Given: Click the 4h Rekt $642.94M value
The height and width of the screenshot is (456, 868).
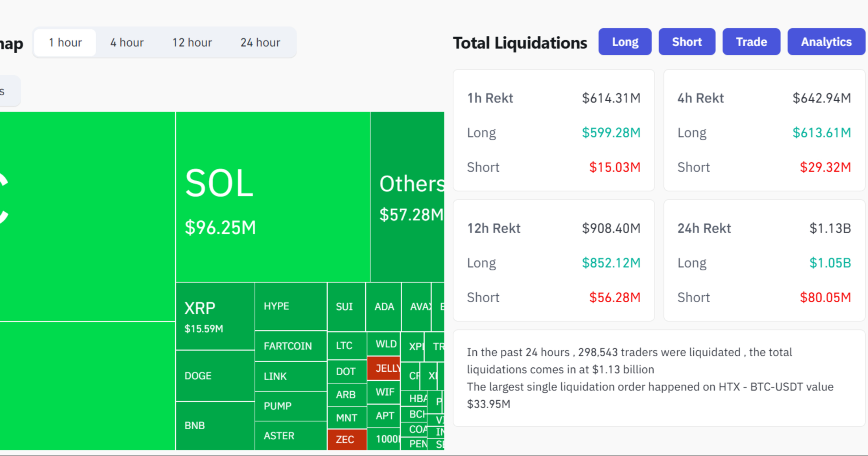Looking at the screenshot, I should pos(822,98).
